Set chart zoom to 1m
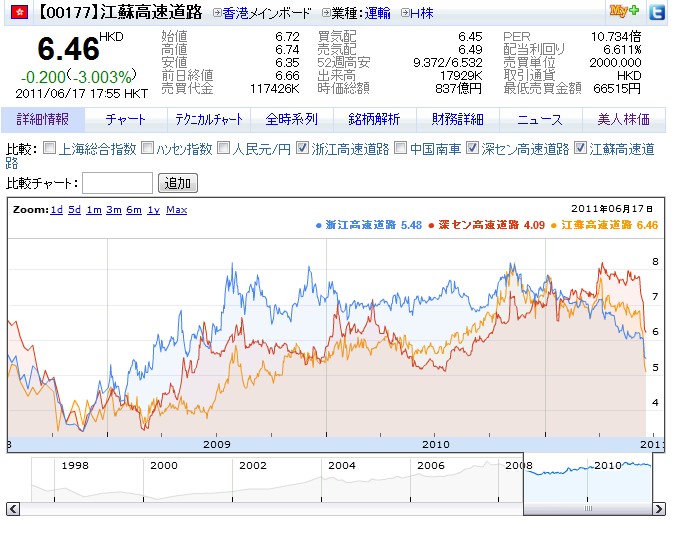 point(94,210)
